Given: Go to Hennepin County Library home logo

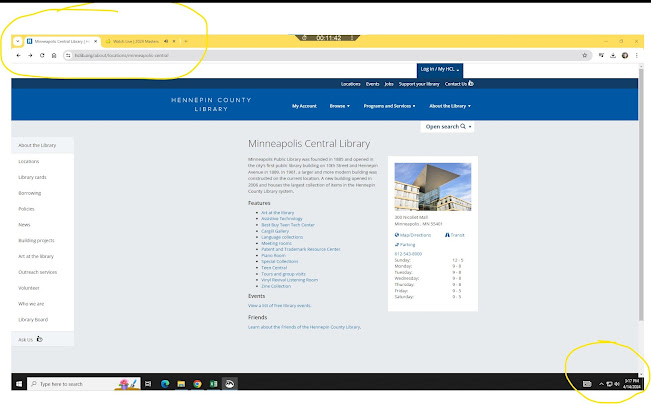Looking at the screenshot, I should coord(211,104).
